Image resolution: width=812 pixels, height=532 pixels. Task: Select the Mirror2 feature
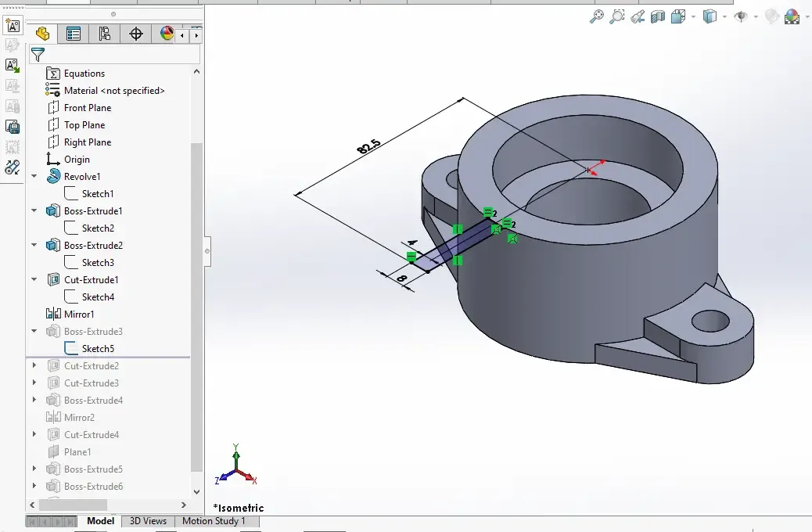coord(79,418)
